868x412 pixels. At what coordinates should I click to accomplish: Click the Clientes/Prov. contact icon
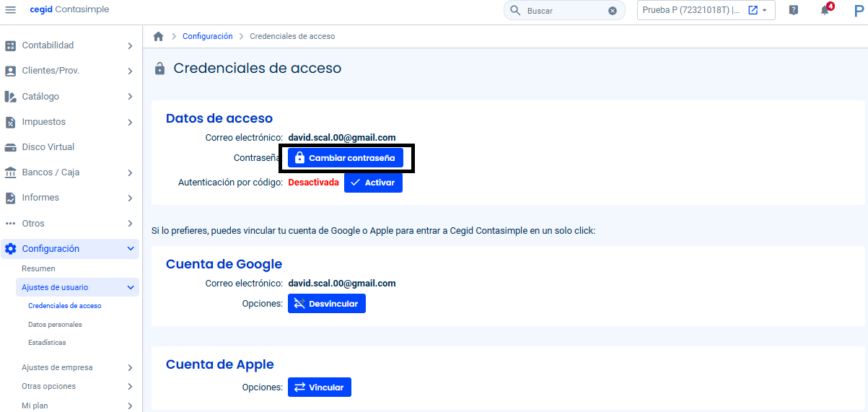(x=10, y=71)
